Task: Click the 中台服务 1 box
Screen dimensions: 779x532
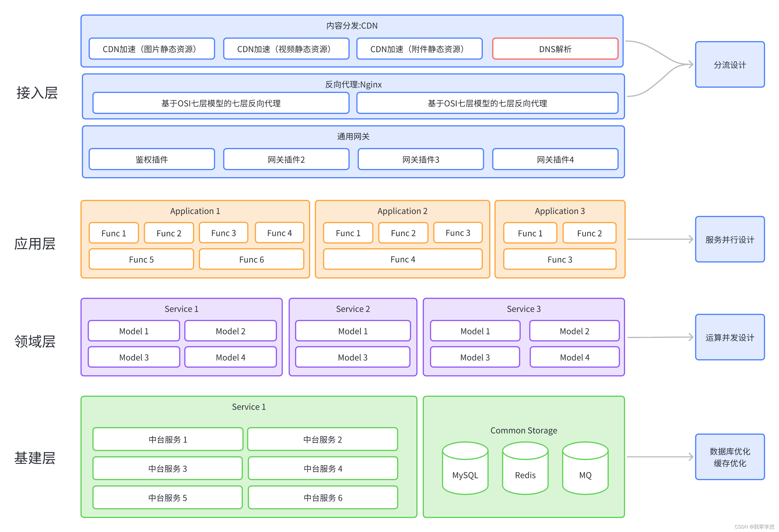Action: point(168,439)
